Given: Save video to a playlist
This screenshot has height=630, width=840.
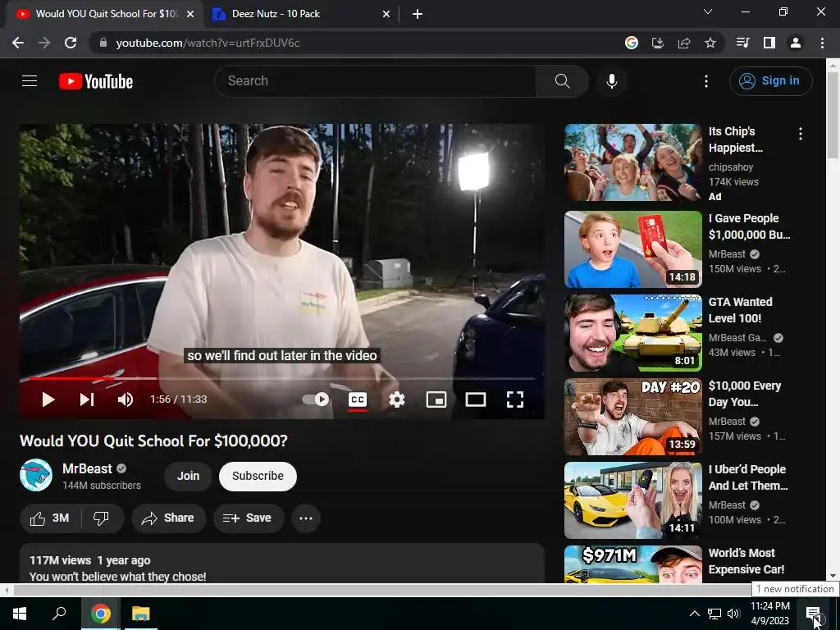Looking at the screenshot, I should click(248, 518).
